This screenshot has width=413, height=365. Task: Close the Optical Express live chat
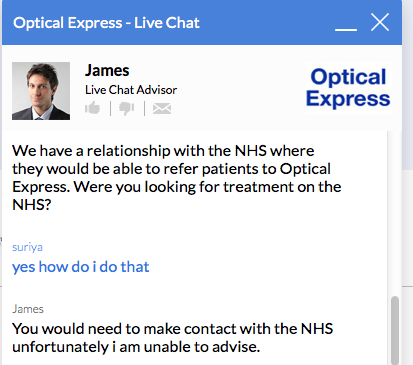(380, 22)
